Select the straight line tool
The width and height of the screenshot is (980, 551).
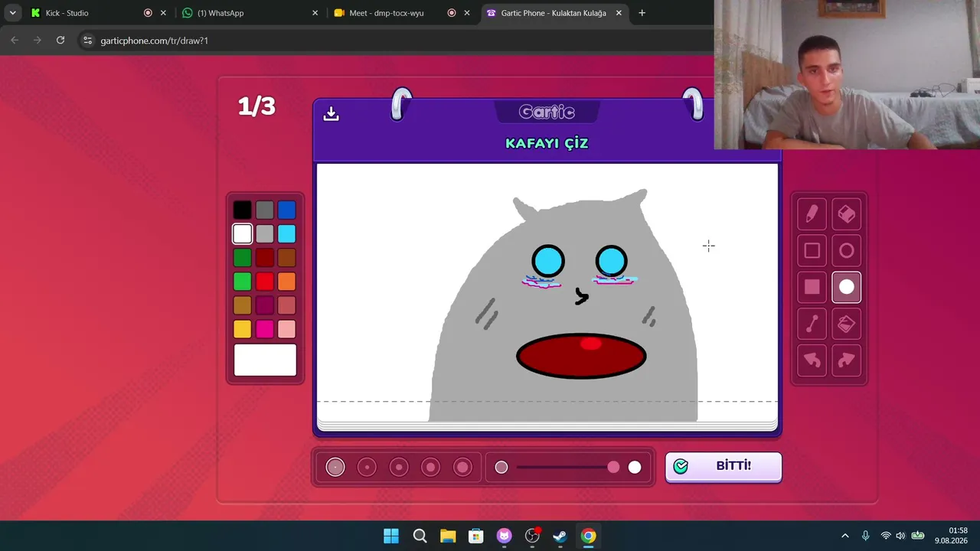coord(812,324)
